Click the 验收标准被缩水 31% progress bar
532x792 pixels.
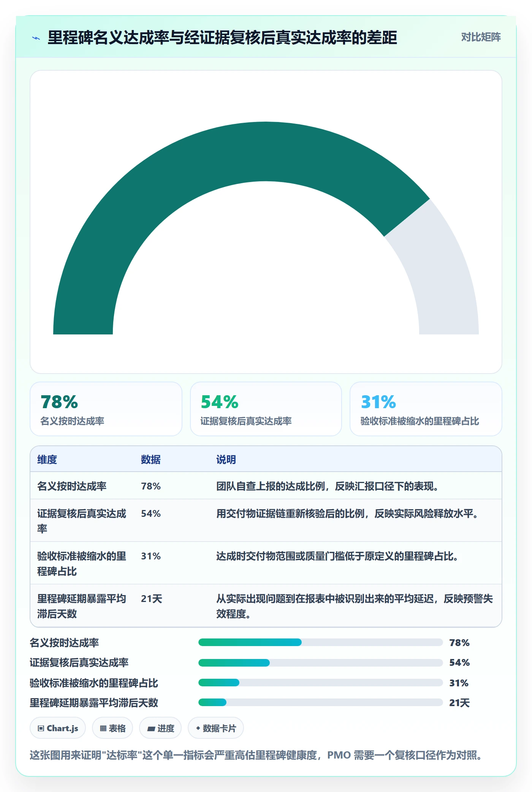click(x=320, y=683)
